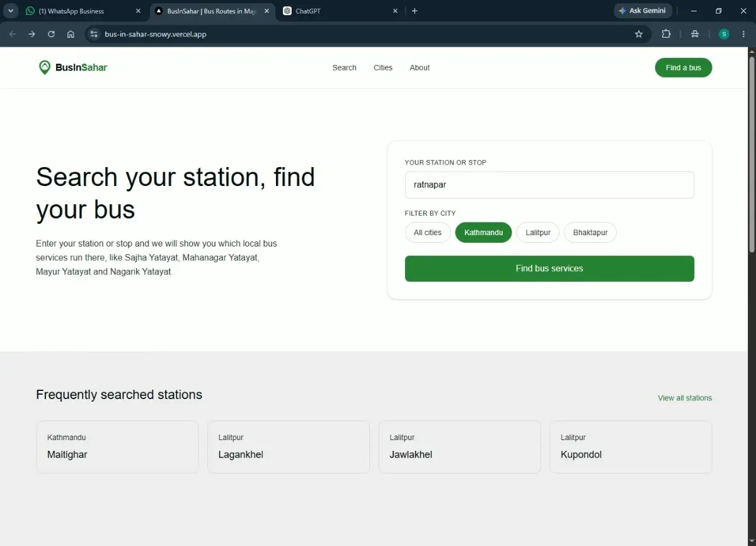Viewport: 756px width, 546px height.
Task: Close the ChatGPT tab
Action: [x=395, y=11]
